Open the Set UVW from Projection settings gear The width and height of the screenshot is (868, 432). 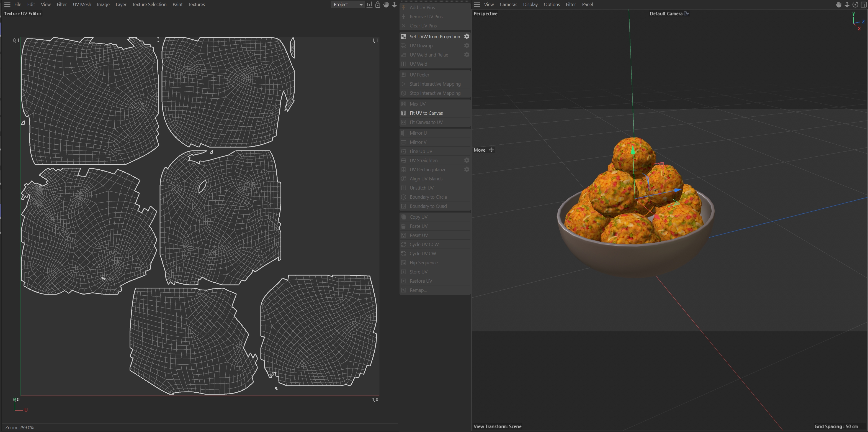coord(467,36)
